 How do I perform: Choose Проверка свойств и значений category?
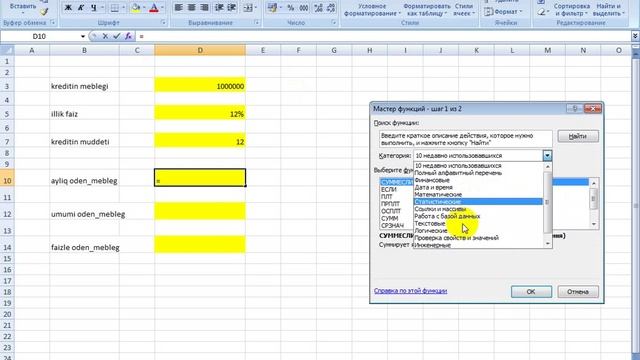coord(478,238)
